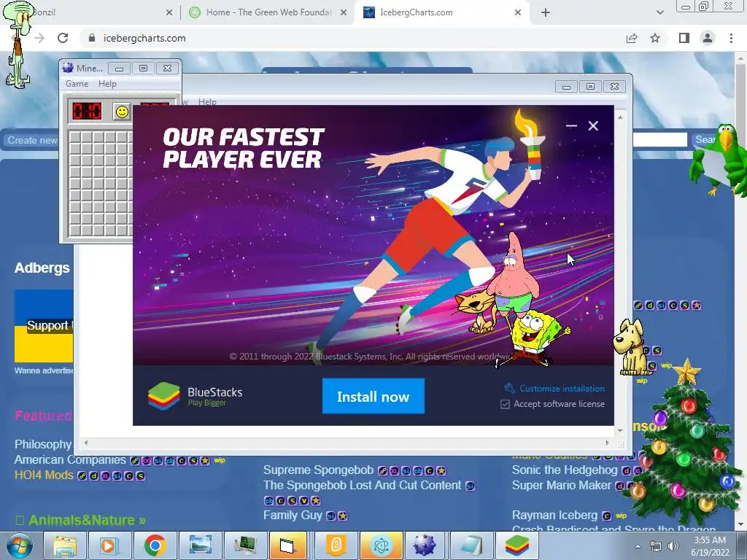The image size is (747, 560).
Task: Click Create new button on website
Action: pyautogui.click(x=32, y=141)
